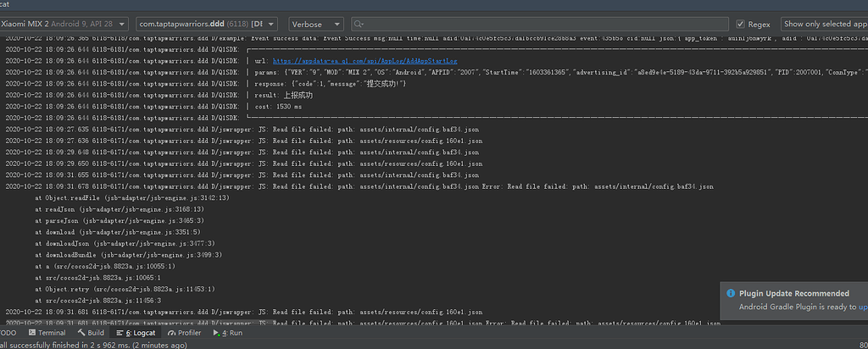This screenshot has width=868, height=349.
Task: Switch to the TODO tab
Action: [x=7, y=333]
